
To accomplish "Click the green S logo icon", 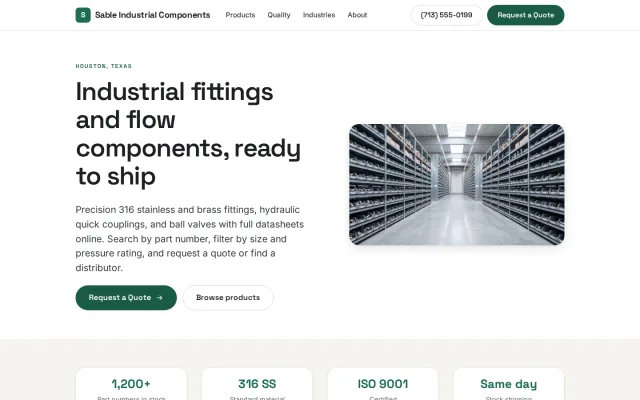I will (83, 15).
